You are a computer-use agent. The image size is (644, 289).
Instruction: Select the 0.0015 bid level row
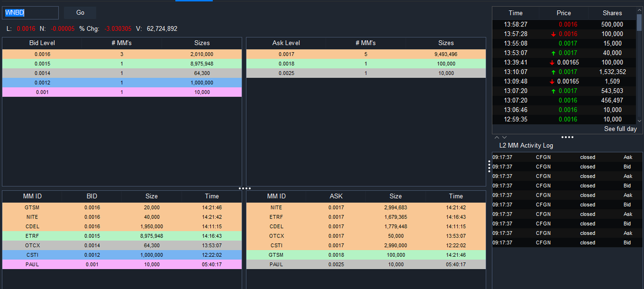pyautogui.click(x=122, y=64)
